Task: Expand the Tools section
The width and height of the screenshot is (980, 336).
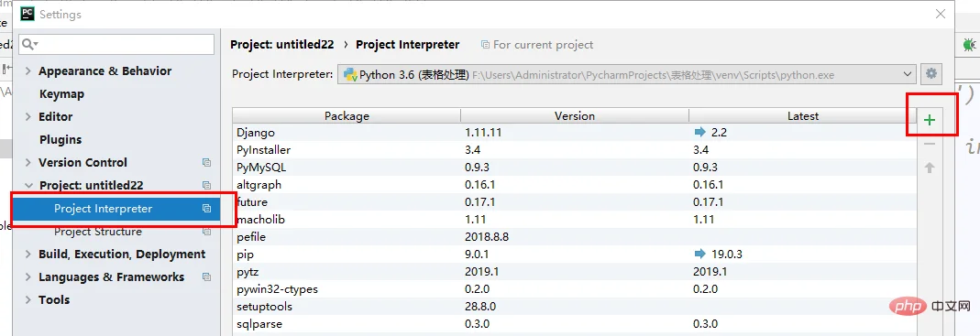Action: tap(28, 299)
